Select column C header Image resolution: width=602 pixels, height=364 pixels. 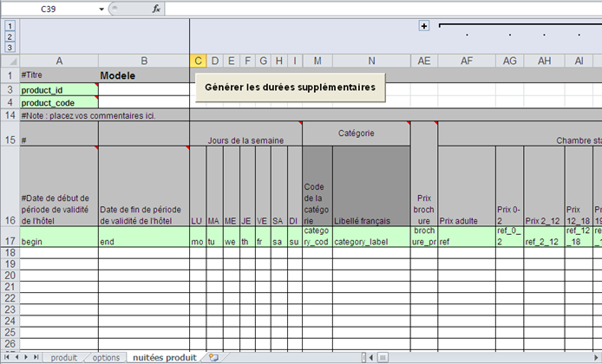tap(198, 61)
